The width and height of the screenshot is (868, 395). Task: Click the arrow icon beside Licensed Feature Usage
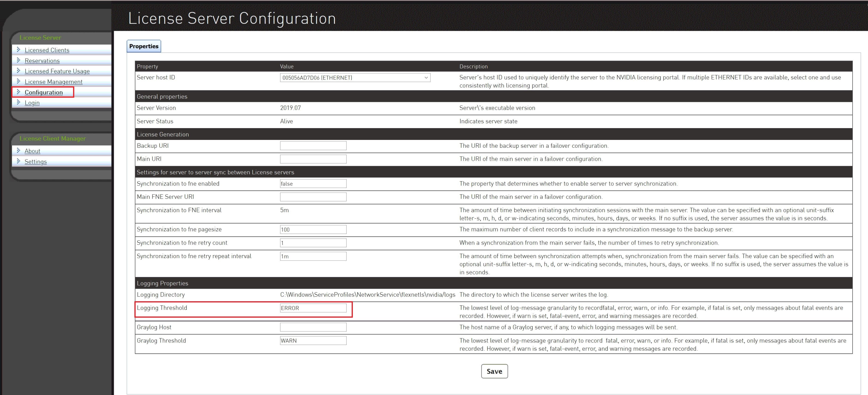(x=18, y=71)
